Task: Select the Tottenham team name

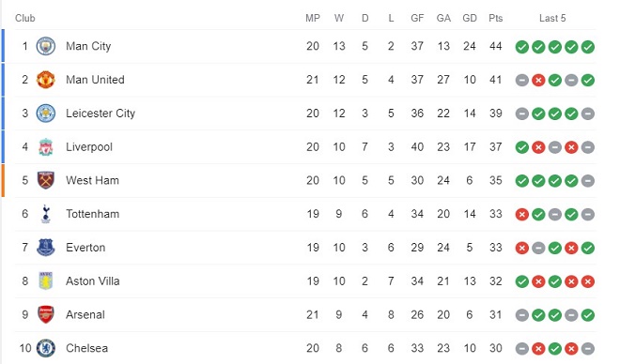Action: 92,214
